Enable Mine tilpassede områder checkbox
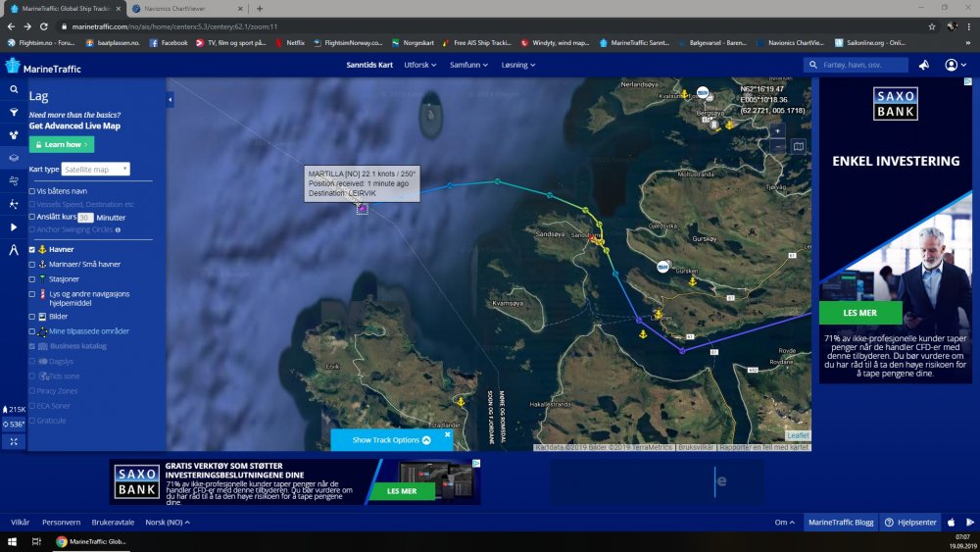 [x=32, y=331]
